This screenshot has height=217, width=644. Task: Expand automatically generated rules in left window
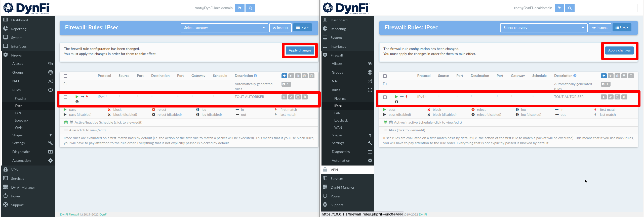click(286, 84)
